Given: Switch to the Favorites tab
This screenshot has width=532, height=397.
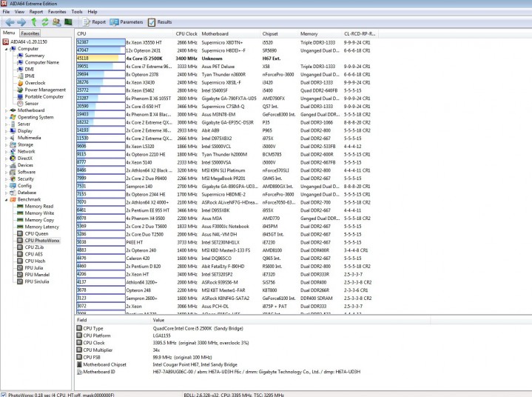Looking at the screenshot, I should click(30, 33).
